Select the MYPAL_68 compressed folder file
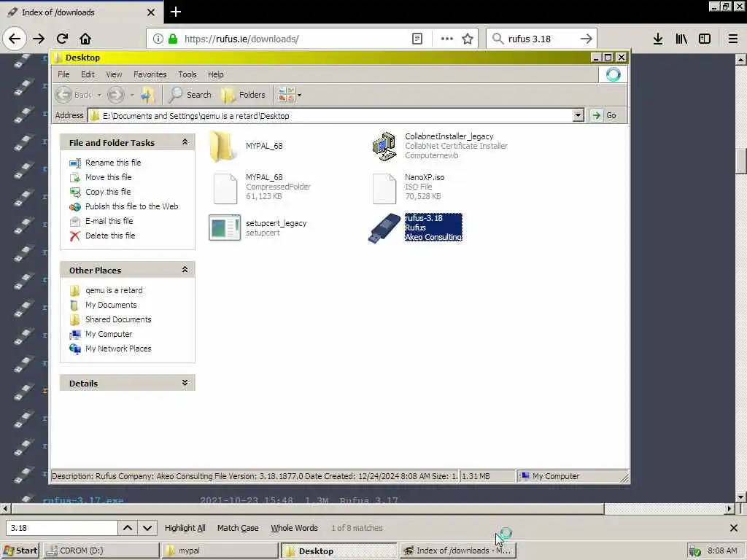 [x=225, y=189]
